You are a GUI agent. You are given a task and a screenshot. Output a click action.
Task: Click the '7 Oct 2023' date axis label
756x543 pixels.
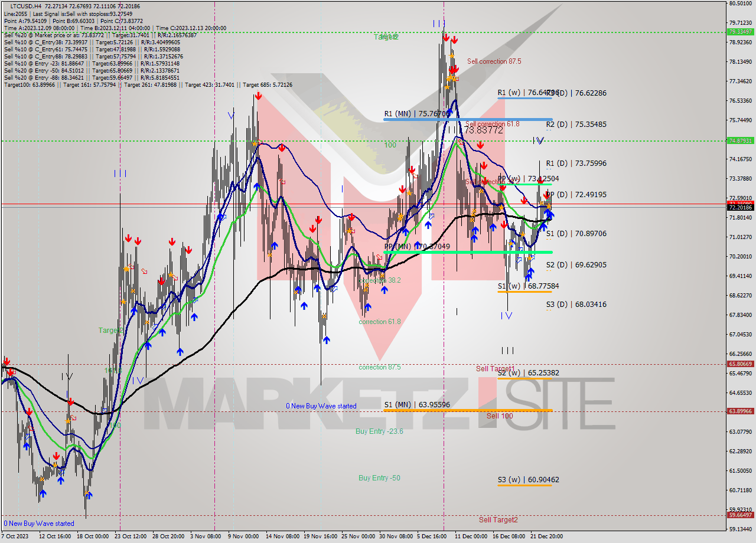pos(15,537)
